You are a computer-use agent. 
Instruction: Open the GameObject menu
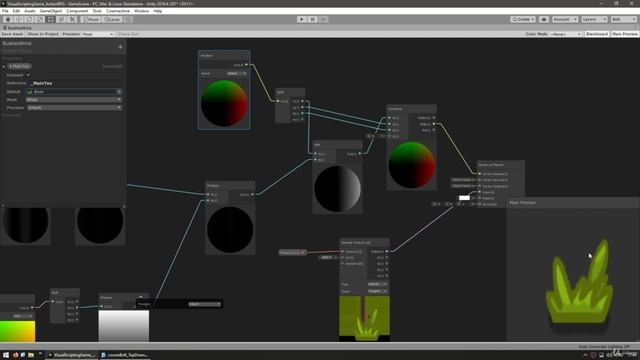[51, 11]
